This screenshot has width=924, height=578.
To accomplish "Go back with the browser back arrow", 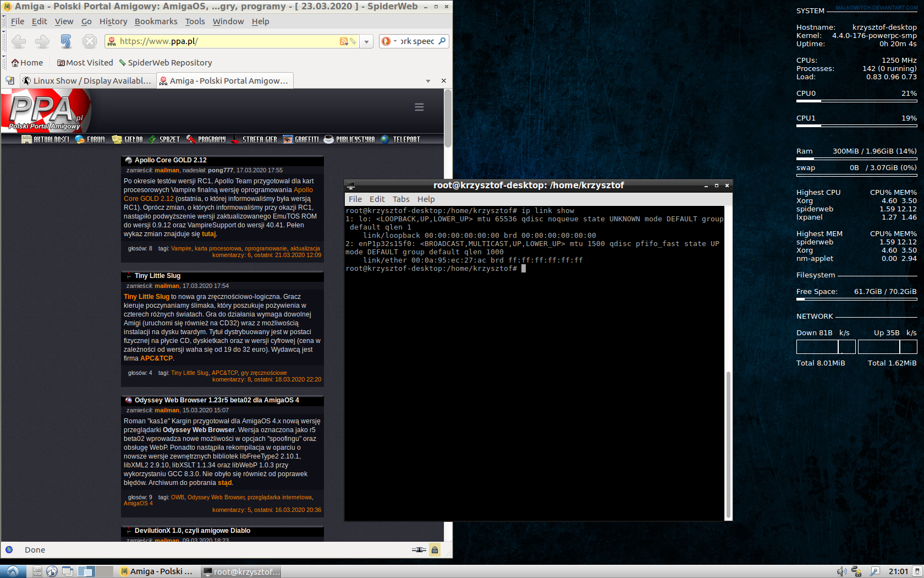I will pyautogui.click(x=19, y=41).
